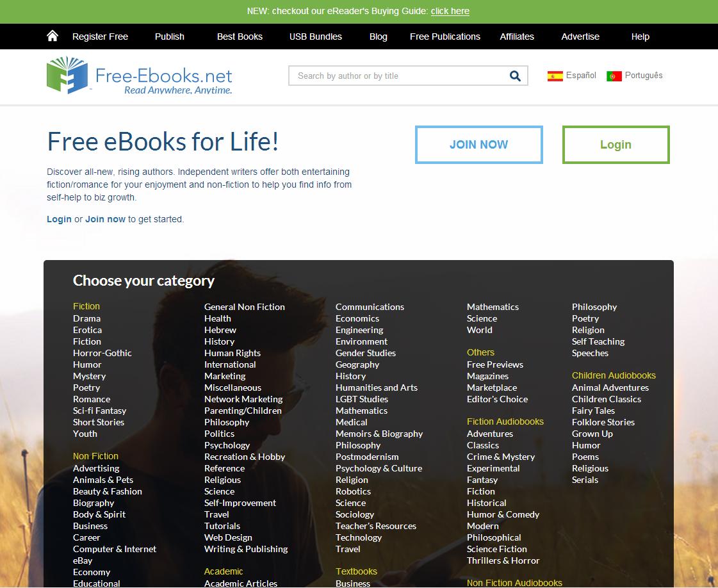This screenshot has width=718, height=588.
Task: Open the Fairy Tales category
Action: click(593, 411)
